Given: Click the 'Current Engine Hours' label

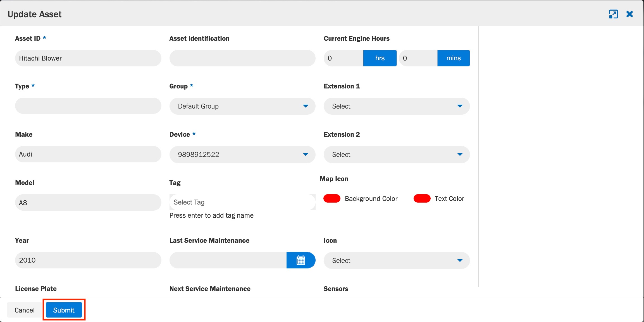Looking at the screenshot, I should [357, 39].
